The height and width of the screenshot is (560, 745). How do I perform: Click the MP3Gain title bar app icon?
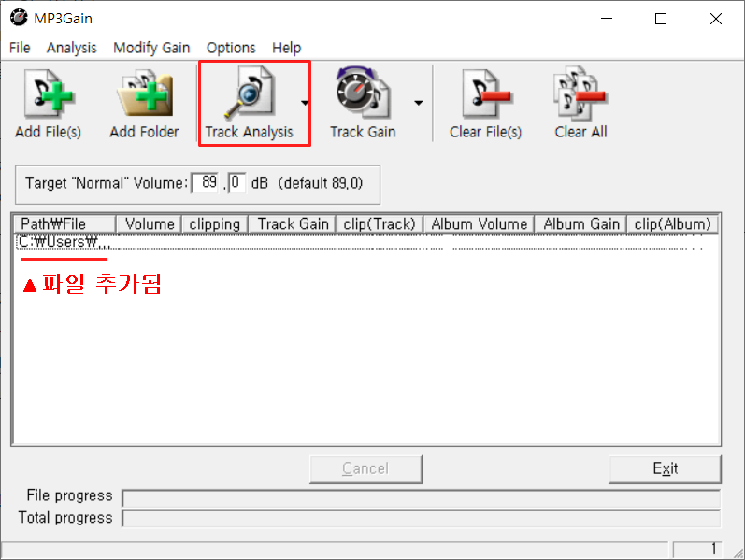(x=19, y=18)
